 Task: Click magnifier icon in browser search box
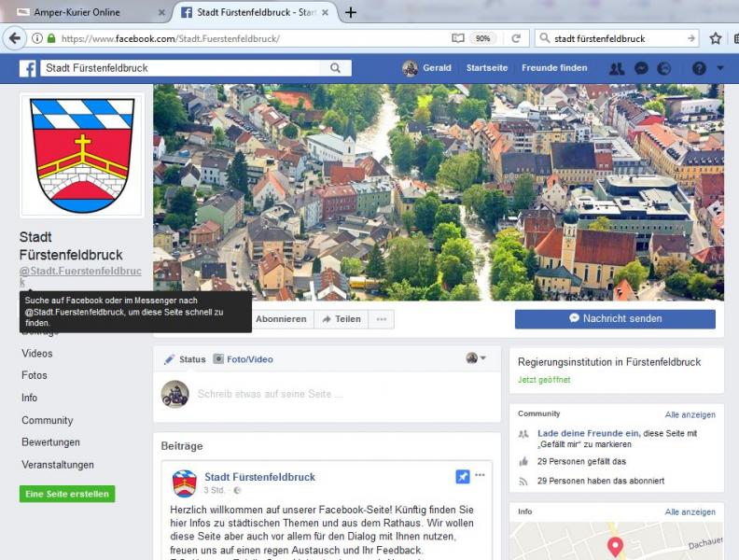pos(544,38)
